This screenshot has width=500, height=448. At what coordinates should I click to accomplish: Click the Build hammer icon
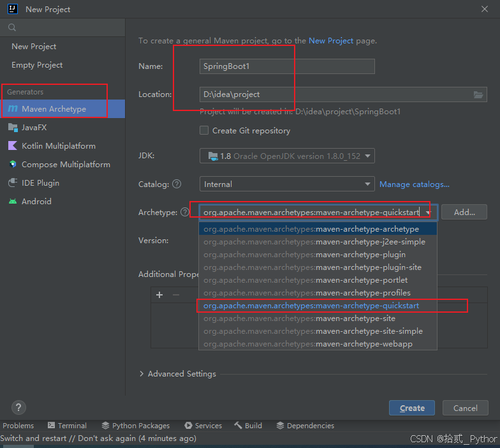[238, 425]
